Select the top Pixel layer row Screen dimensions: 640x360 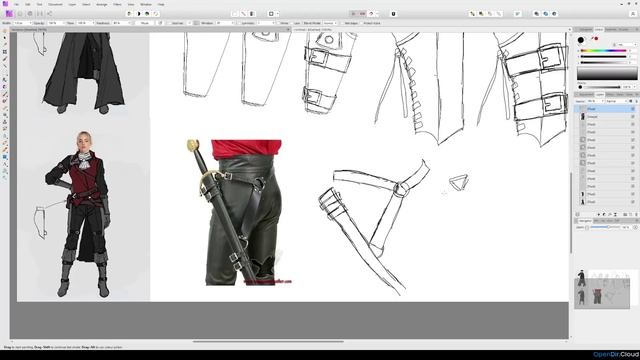605,109
